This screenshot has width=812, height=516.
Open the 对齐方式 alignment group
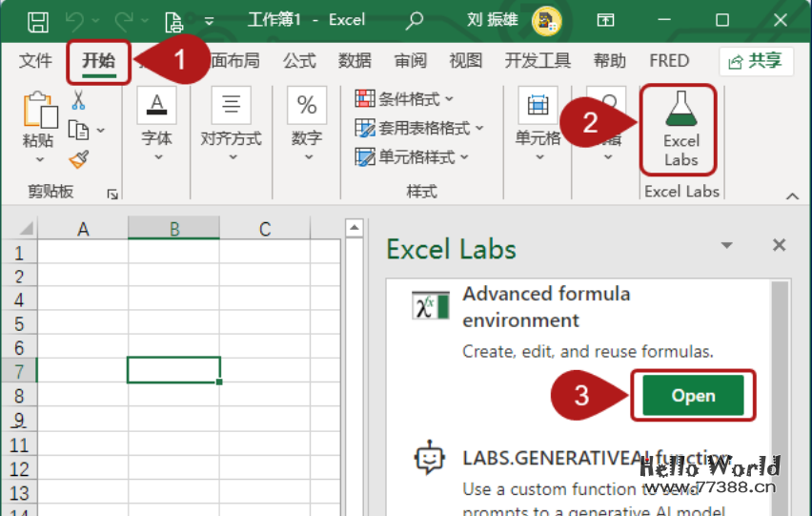click(x=231, y=124)
